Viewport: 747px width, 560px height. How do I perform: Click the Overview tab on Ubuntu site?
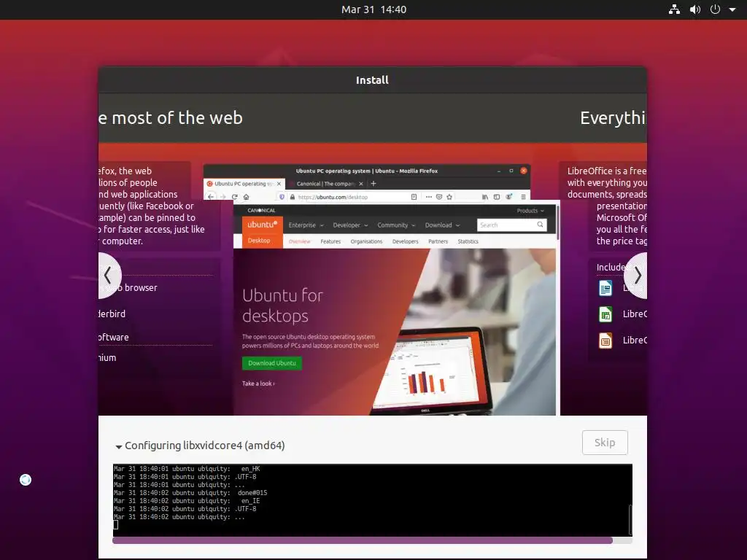click(x=300, y=241)
